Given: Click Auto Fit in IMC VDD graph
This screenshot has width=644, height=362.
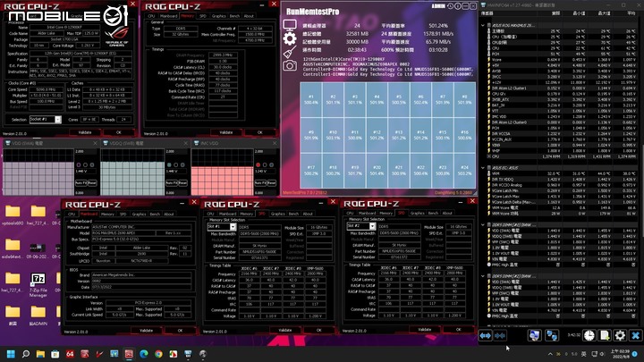Looking at the screenshot, I should coord(259,182).
